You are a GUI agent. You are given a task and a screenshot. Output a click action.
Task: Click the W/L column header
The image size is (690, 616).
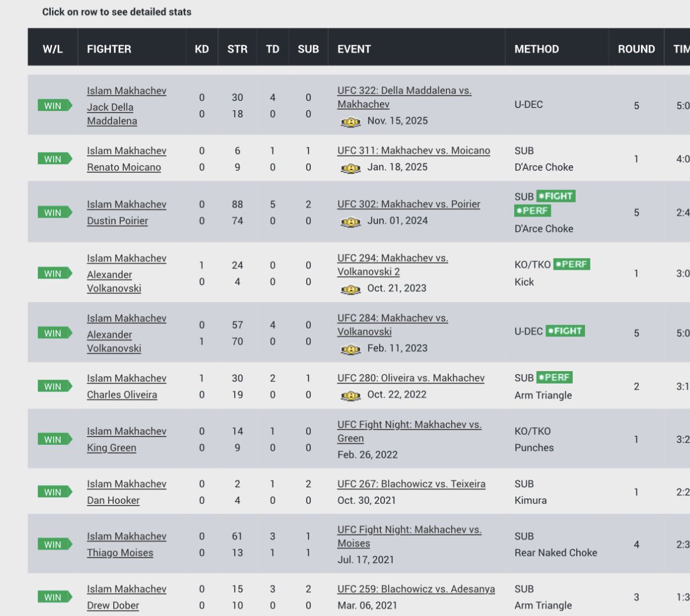53,49
